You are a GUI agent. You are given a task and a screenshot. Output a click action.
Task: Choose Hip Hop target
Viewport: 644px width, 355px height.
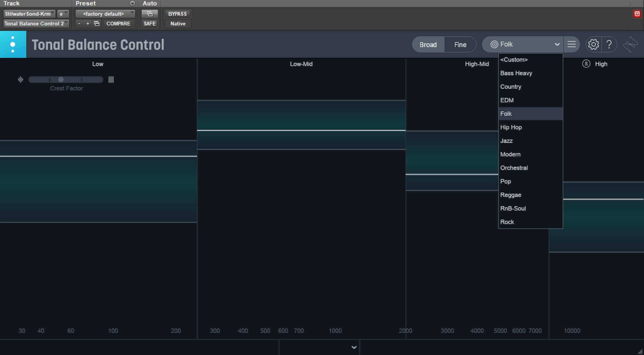pyautogui.click(x=530, y=127)
